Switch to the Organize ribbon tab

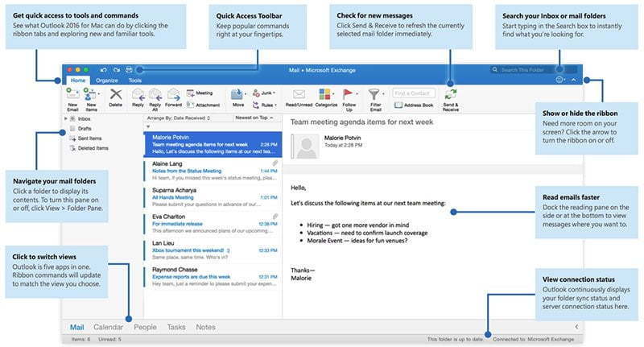pyautogui.click(x=106, y=81)
